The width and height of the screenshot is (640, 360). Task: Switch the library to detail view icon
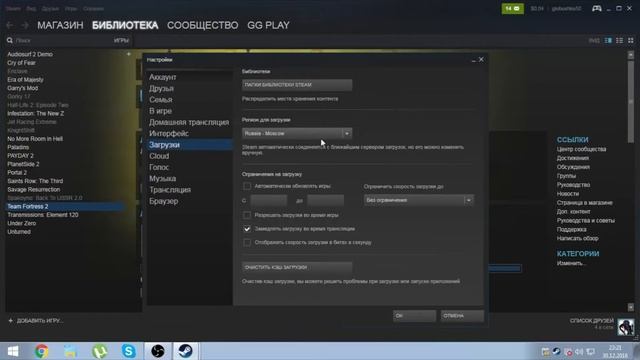[x=608, y=40]
